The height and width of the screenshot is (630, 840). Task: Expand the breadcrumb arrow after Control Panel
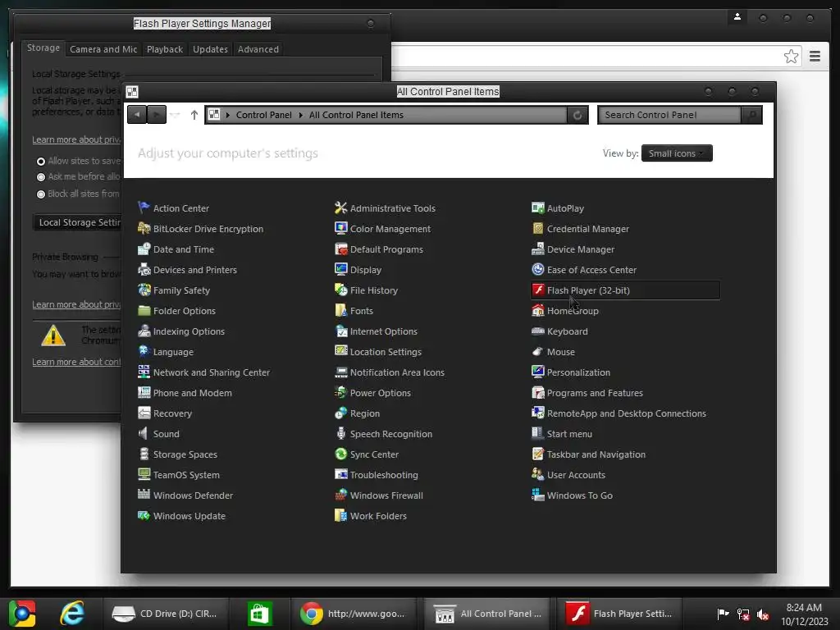[x=300, y=115]
